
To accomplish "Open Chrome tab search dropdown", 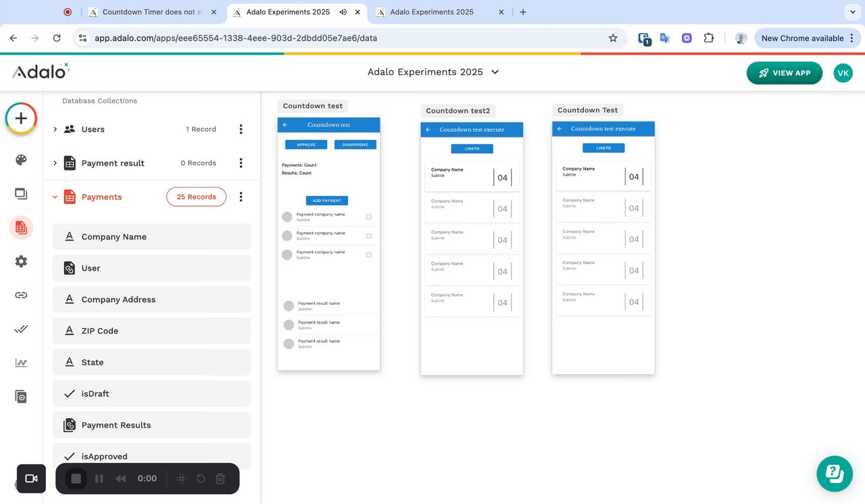I will [851, 12].
